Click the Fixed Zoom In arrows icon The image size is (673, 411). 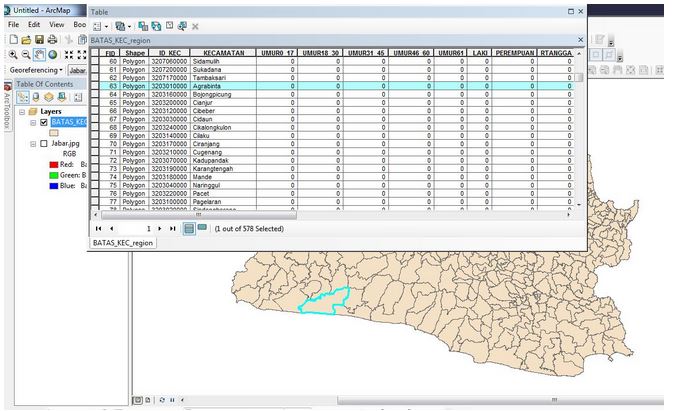coord(69,54)
